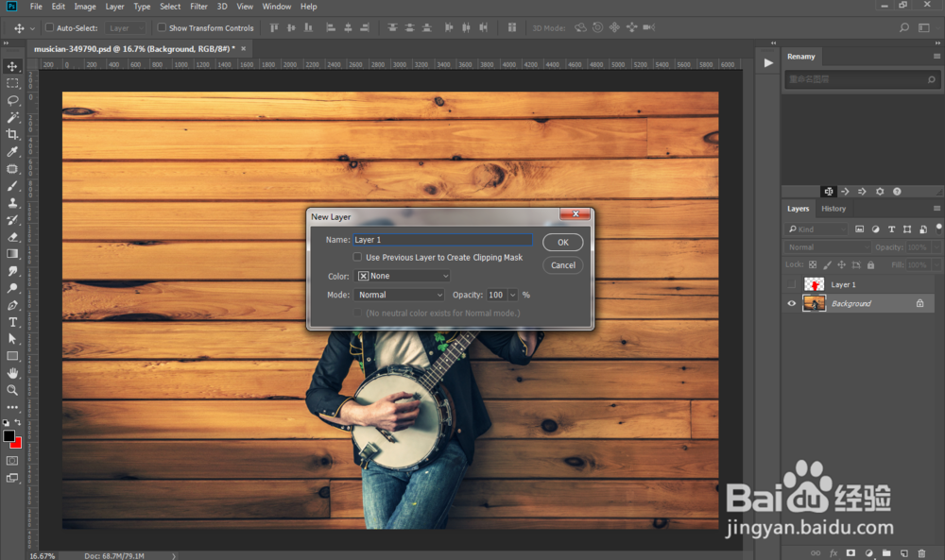Open the Layers panel Fill dropdown arrow

pos(936,265)
